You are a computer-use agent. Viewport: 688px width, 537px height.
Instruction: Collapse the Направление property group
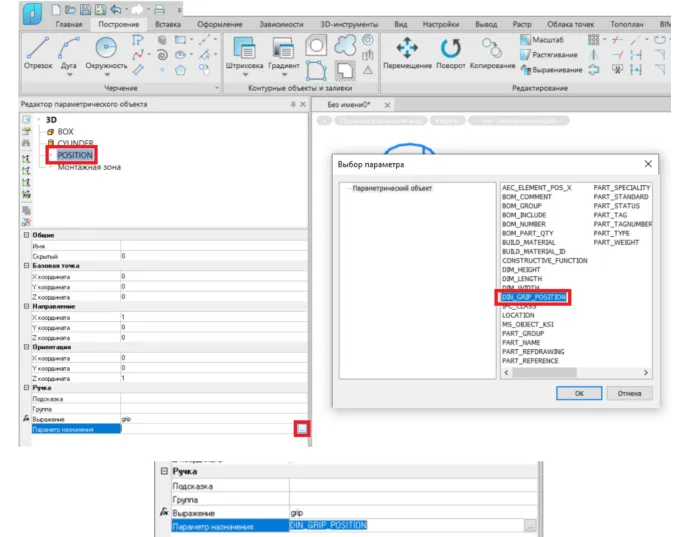coord(26,306)
